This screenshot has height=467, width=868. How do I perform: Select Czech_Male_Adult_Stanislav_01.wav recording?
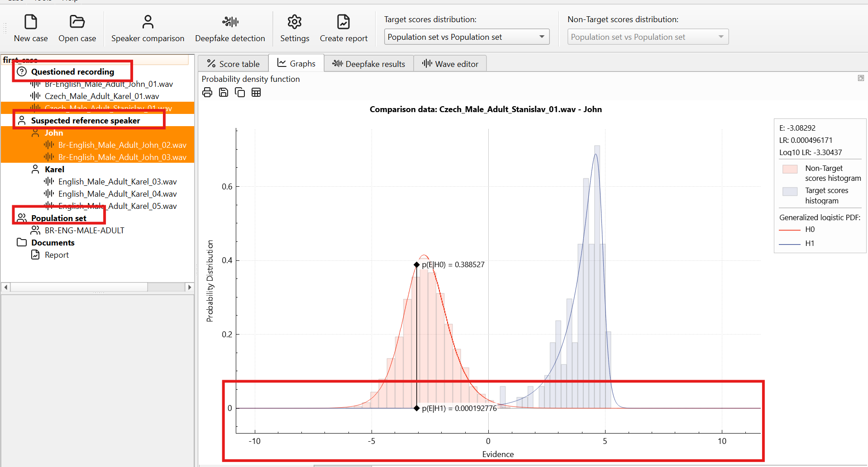point(108,108)
